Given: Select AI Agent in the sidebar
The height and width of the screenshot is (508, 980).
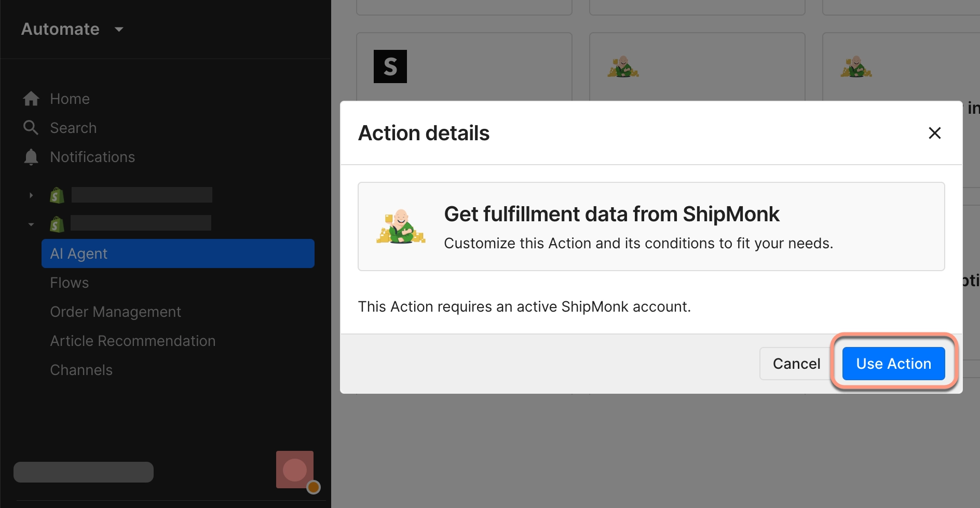Looking at the screenshot, I should pos(78,253).
